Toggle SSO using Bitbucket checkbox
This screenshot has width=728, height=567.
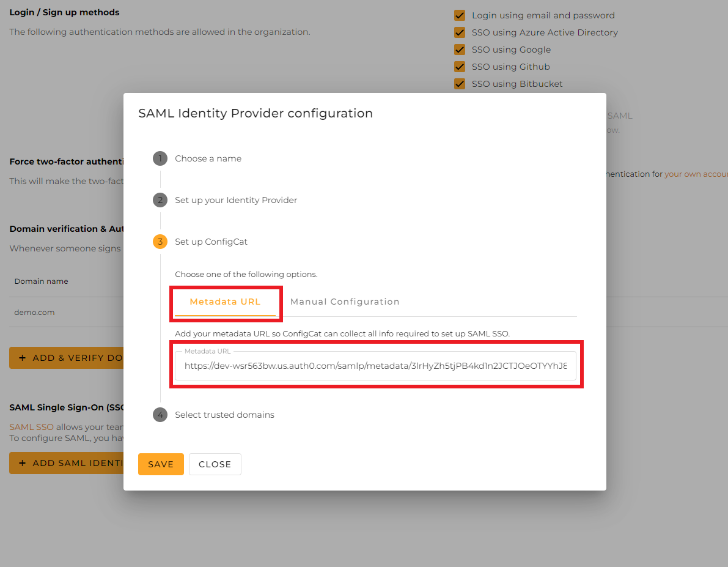click(460, 84)
